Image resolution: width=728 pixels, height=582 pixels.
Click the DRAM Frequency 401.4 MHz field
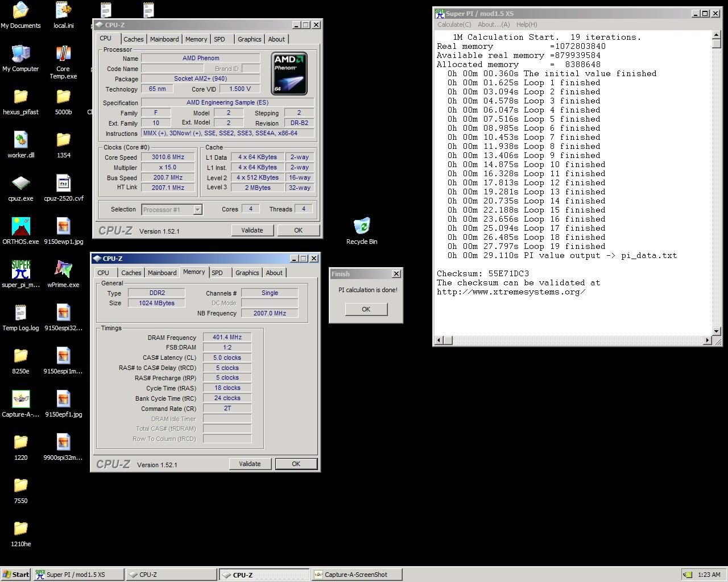(x=227, y=338)
